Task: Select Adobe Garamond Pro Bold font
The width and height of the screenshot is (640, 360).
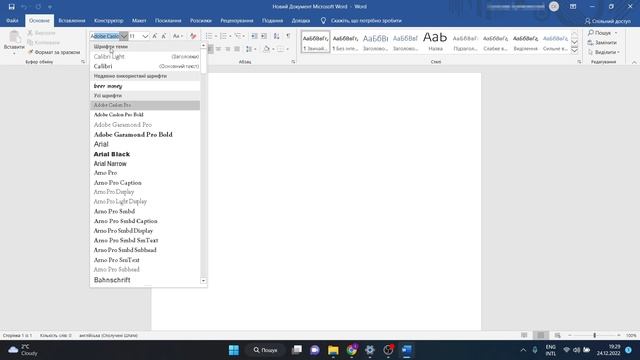Action: point(145,134)
